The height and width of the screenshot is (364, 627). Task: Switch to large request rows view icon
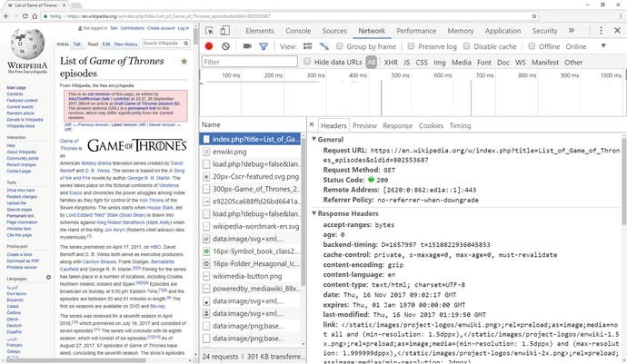tap(307, 46)
